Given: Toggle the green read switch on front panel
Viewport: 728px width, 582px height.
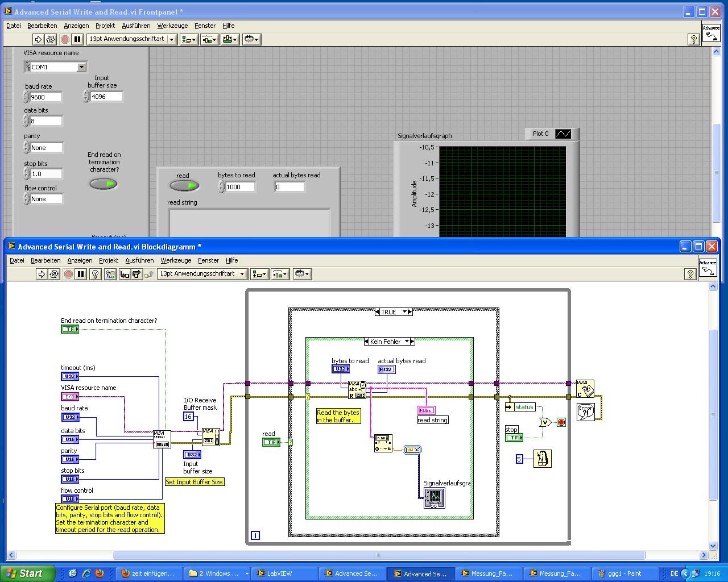Looking at the screenshot, I should (184, 185).
